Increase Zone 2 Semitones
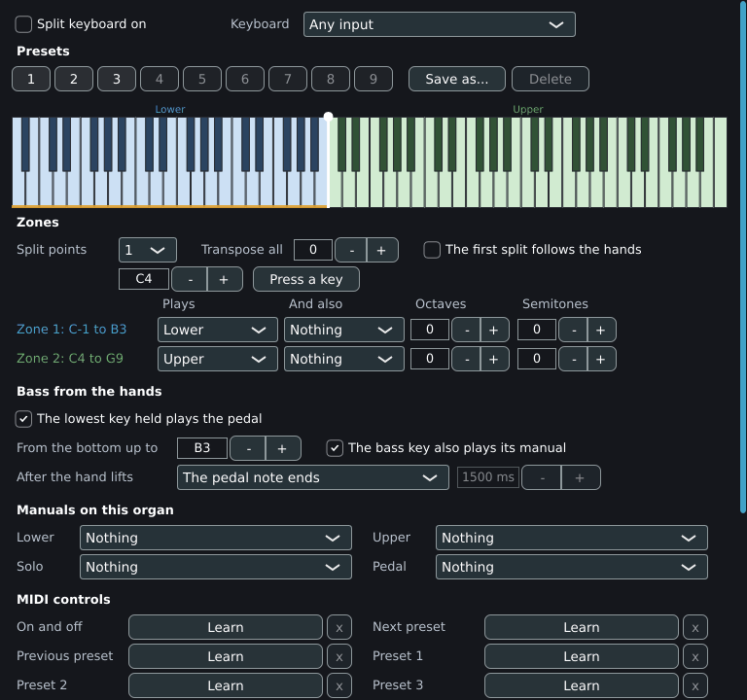Viewport: 747px width, 700px height. pyautogui.click(x=602, y=359)
